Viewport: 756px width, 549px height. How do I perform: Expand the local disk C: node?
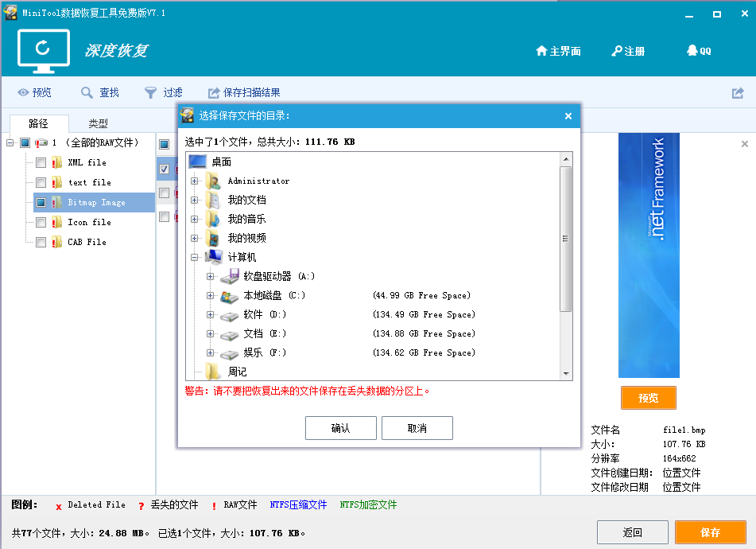210,295
